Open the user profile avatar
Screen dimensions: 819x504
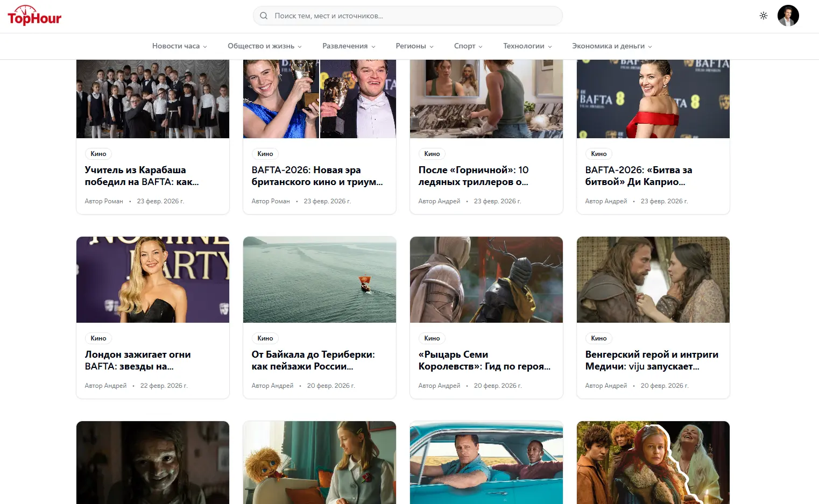[788, 16]
